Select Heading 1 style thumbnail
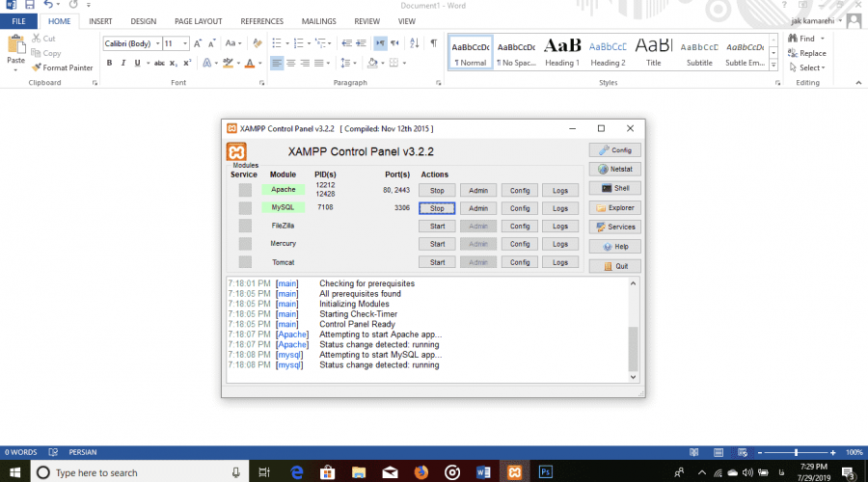The width and height of the screenshot is (868, 482). point(562,53)
